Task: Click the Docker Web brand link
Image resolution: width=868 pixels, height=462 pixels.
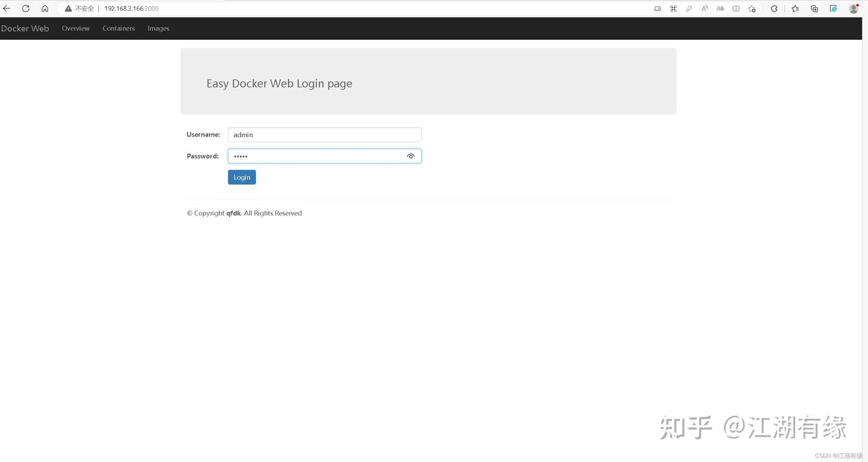Action: point(25,28)
